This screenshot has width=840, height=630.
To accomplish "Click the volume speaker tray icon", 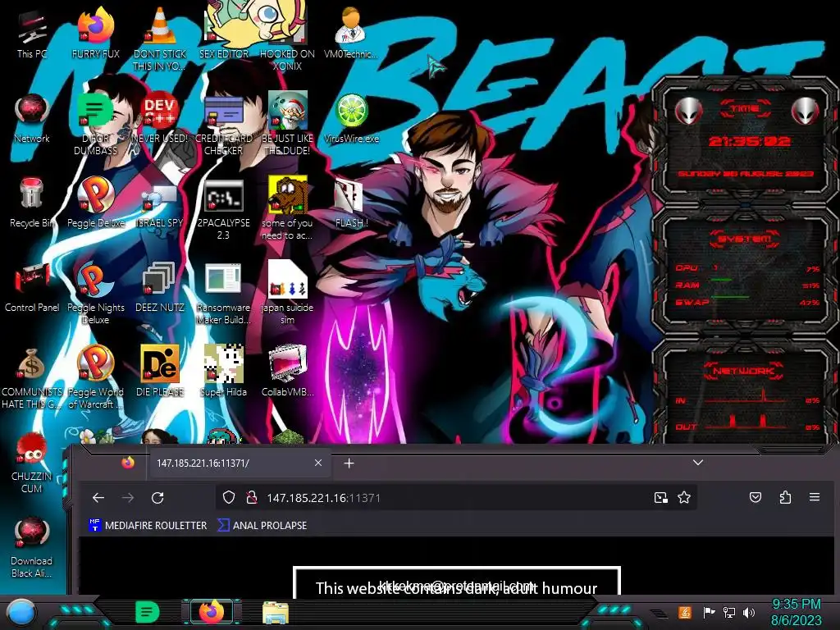I will coord(749,612).
